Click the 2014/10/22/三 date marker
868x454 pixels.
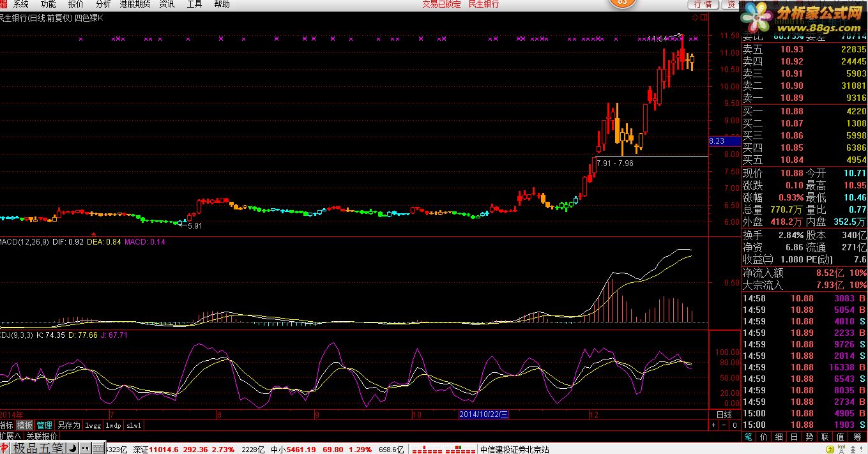point(484,414)
